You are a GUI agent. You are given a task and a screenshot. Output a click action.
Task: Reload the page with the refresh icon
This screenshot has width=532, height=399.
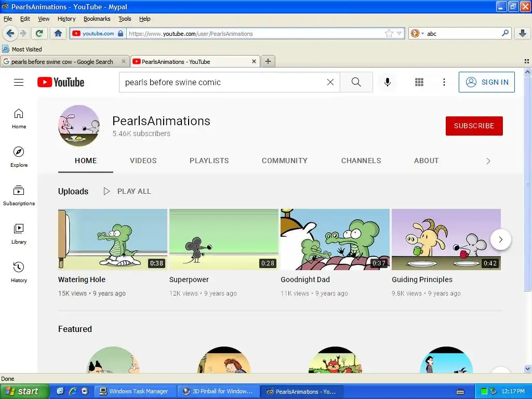[x=39, y=33]
